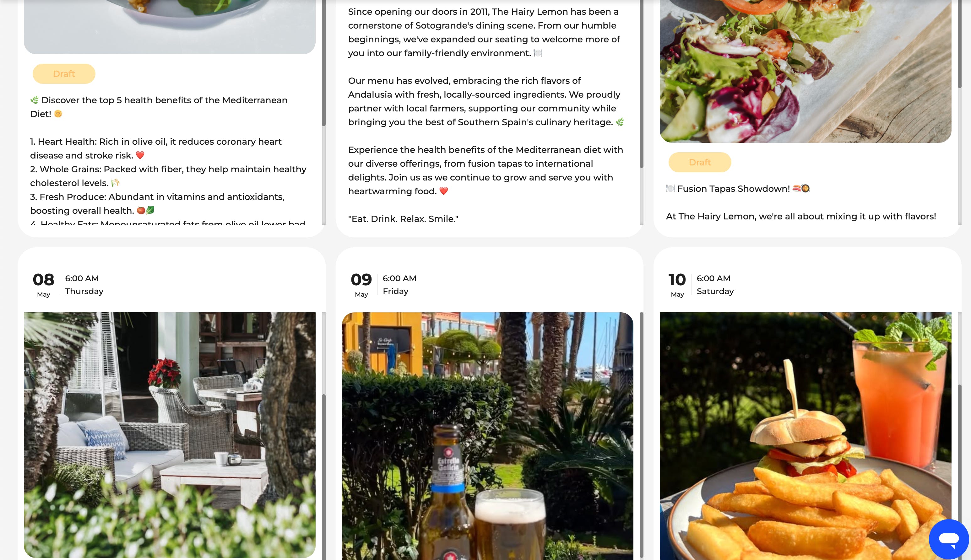The image size is (971, 560).
Task: Open the May 10 burger and fries image
Action: point(805,436)
